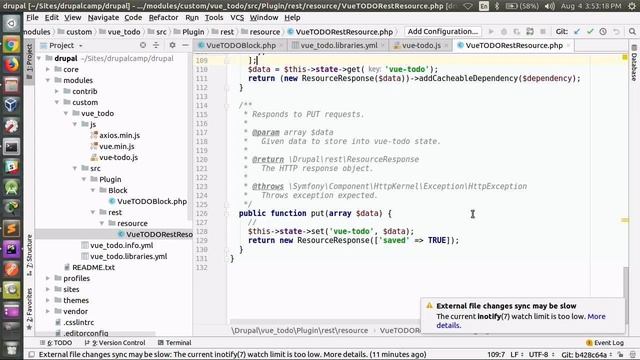
Task: Collapse the modules folder
Action: pyautogui.click(x=48, y=80)
